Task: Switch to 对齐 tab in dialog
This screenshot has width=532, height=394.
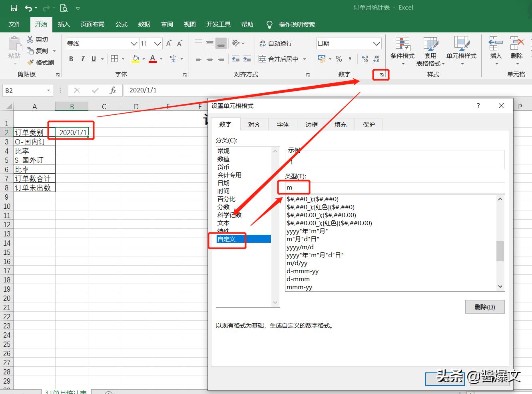Action: pyautogui.click(x=254, y=124)
